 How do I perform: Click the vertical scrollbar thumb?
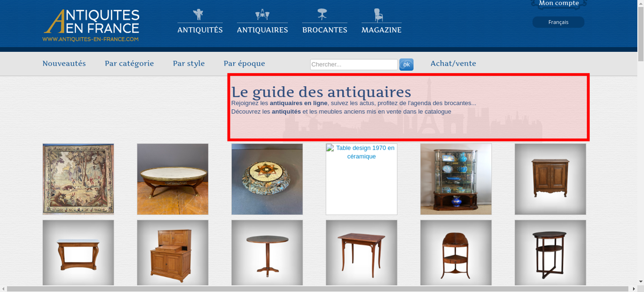point(640,33)
